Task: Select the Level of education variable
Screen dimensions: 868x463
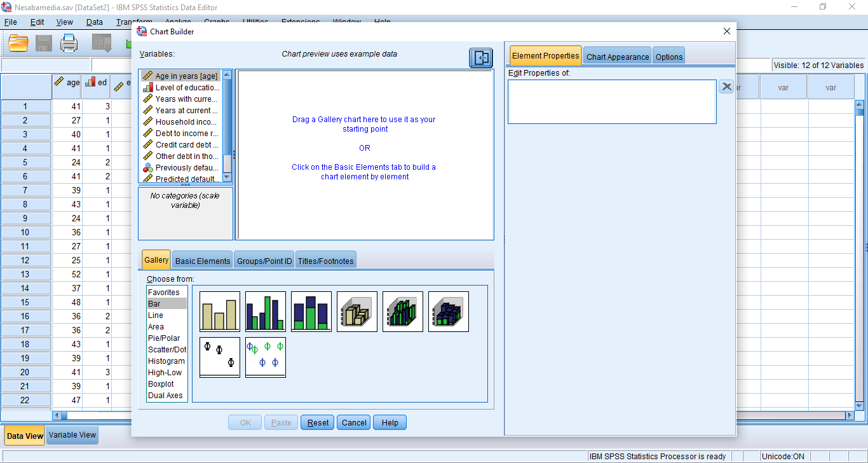Action: point(187,88)
